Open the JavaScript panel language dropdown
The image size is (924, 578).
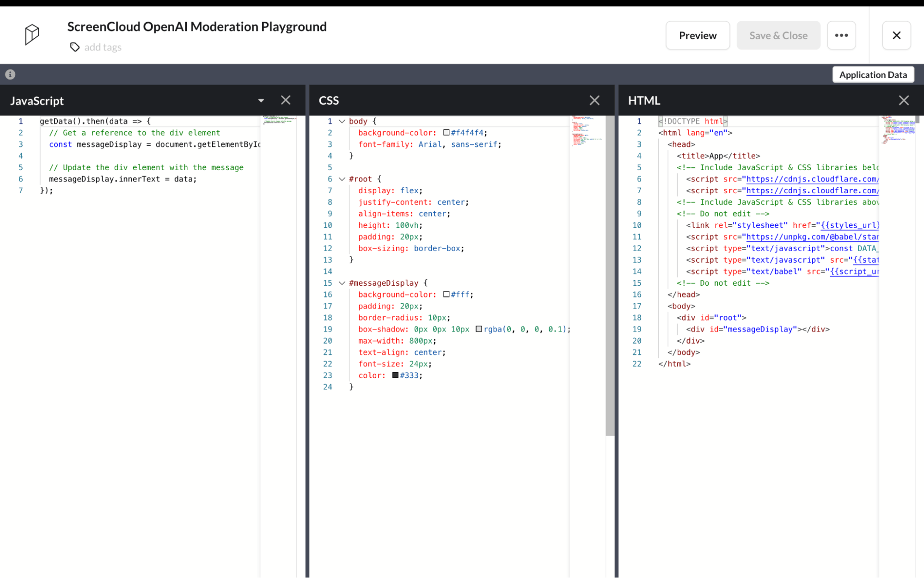(261, 100)
